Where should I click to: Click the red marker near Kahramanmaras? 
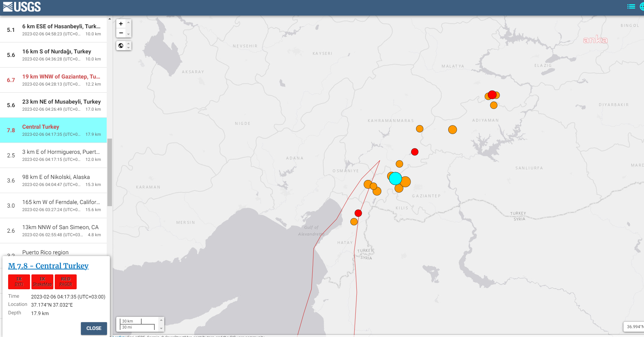[415, 152]
